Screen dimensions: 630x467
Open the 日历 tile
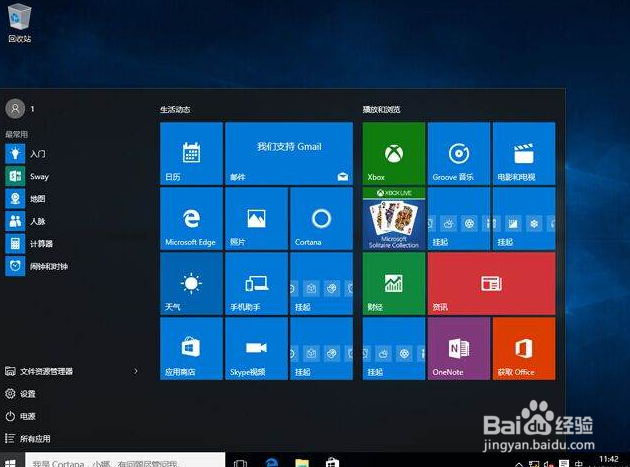[x=191, y=154]
